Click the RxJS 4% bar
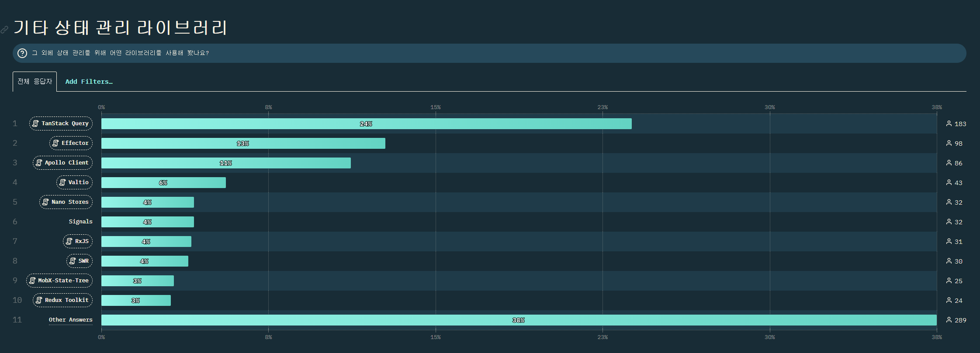The height and width of the screenshot is (353, 980). [x=146, y=241]
